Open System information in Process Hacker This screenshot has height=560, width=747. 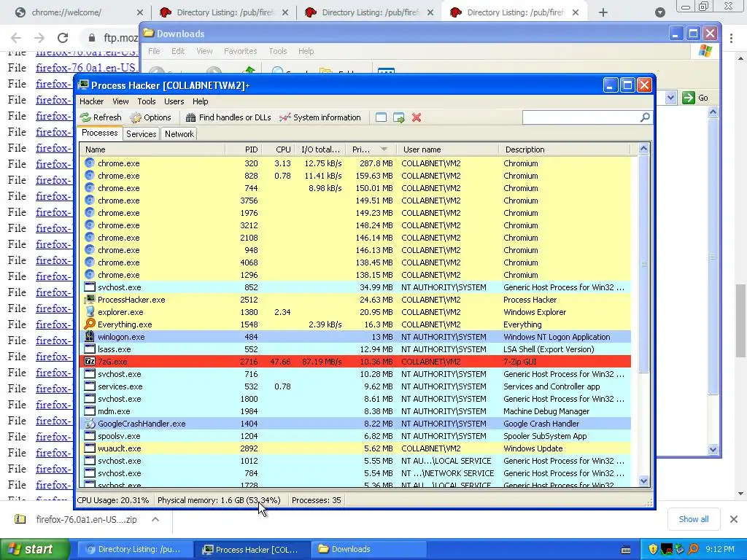(x=320, y=117)
